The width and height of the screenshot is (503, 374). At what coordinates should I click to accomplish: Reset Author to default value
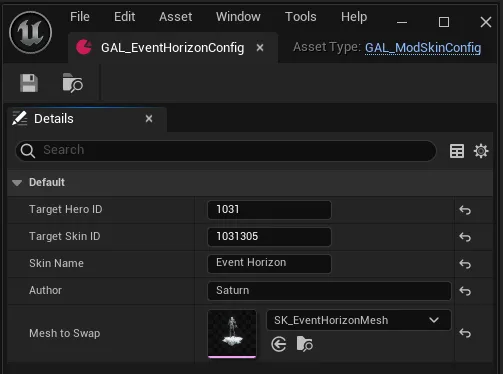click(x=465, y=291)
